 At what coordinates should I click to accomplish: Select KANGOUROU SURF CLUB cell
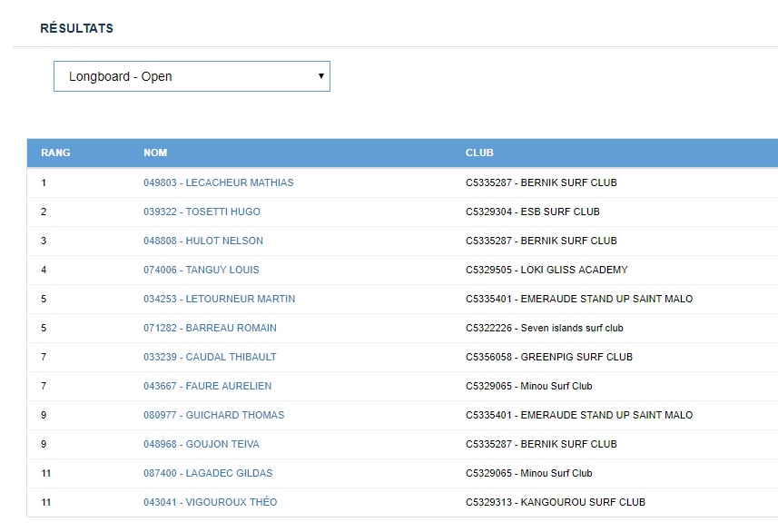(x=556, y=502)
